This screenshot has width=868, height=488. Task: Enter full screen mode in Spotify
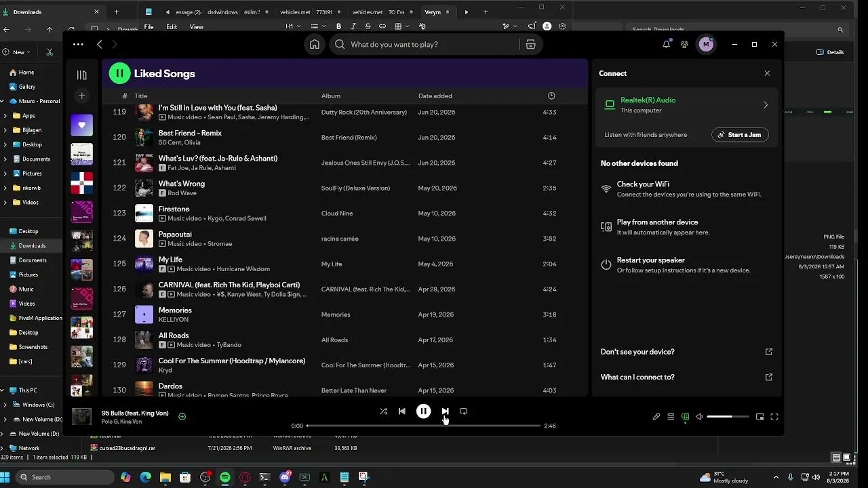(x=774, y=417)
